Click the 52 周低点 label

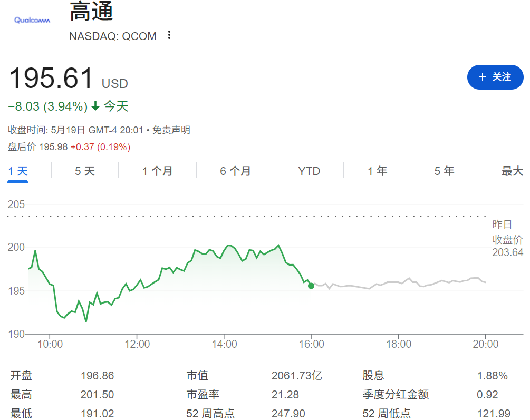[387, 414]
